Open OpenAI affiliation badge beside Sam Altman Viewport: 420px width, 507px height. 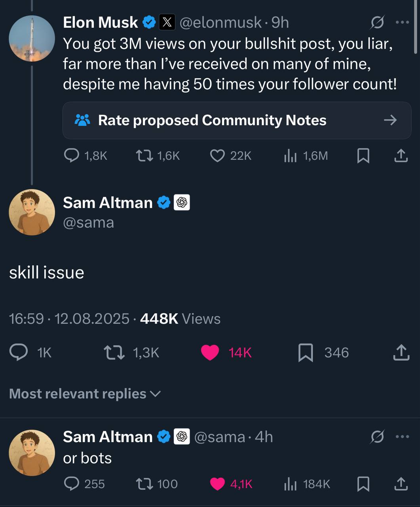click(182, 203)
